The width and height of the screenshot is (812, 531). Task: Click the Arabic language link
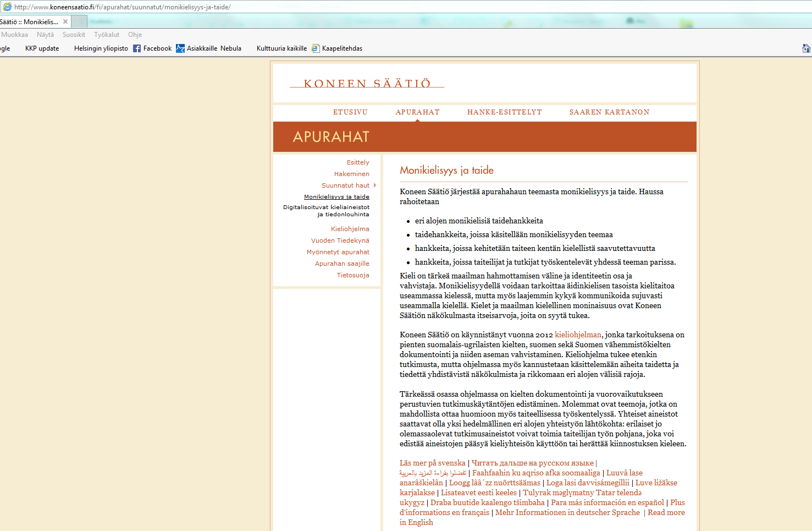tap(433, 473)
